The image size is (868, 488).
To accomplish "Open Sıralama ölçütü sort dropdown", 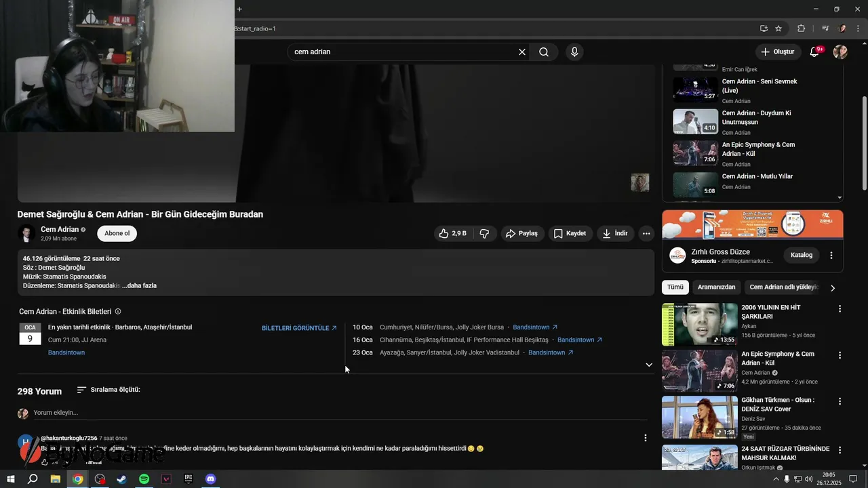I will pyautogui.click(x=108, y=390).
